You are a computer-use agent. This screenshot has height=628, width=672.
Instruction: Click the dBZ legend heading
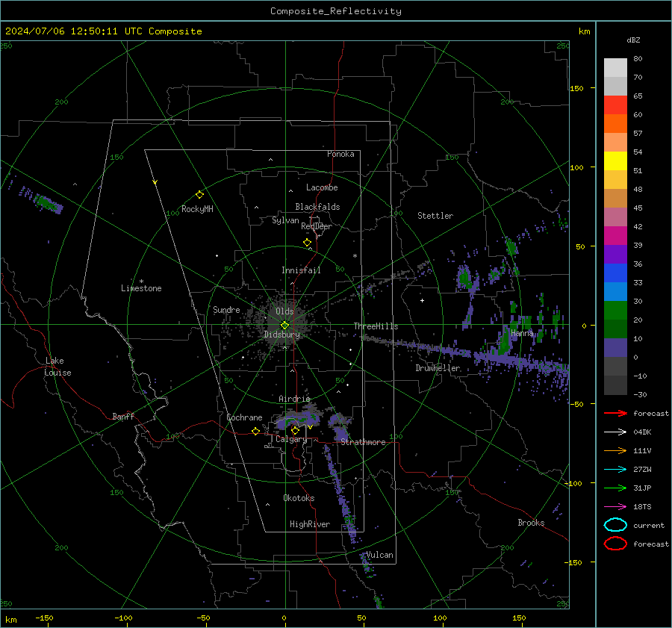point(633,40)
